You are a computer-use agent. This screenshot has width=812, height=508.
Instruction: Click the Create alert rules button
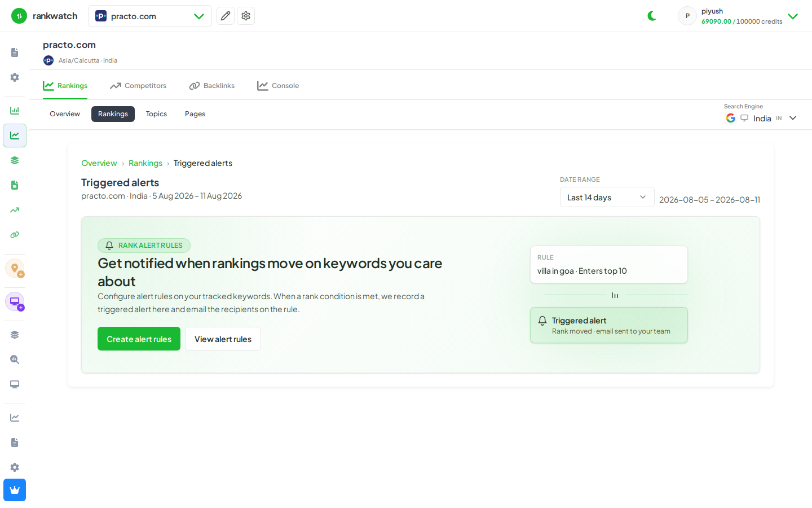pyautogui.click(x=139, y=339)
